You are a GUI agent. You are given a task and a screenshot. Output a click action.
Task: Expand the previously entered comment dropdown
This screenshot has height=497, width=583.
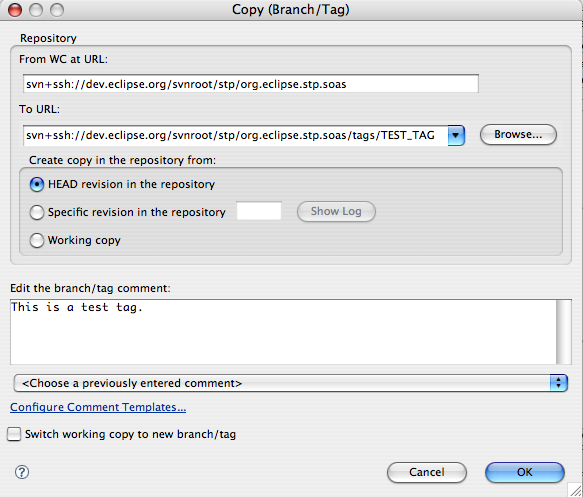click(x=291, y=383)
